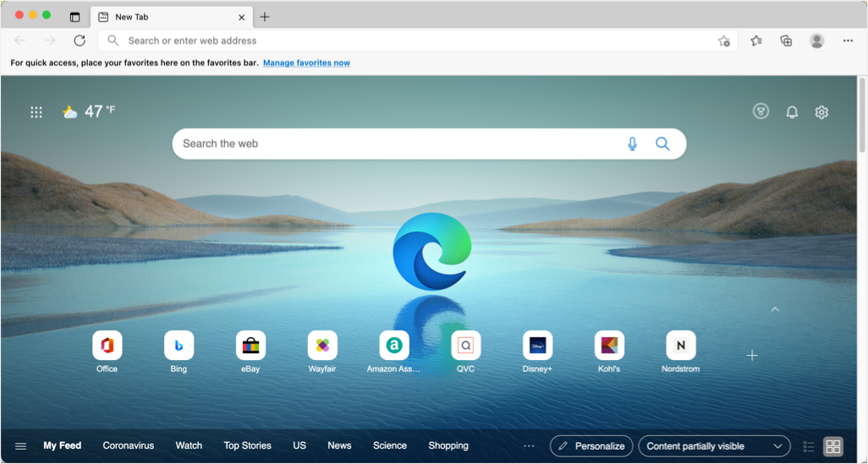Open the Microsoft Rewards trophy icon
This screenshot has height=464, width=868.
(761, 112)
